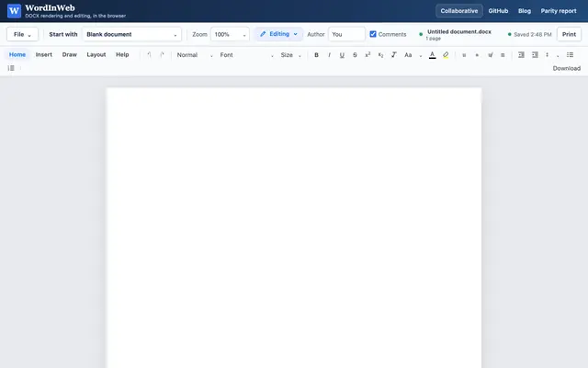
Task: Align text right
Action: (490, 55)
